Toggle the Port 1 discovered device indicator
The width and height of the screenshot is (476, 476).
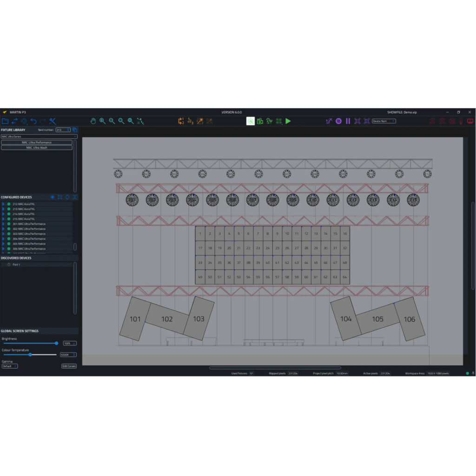9,264
